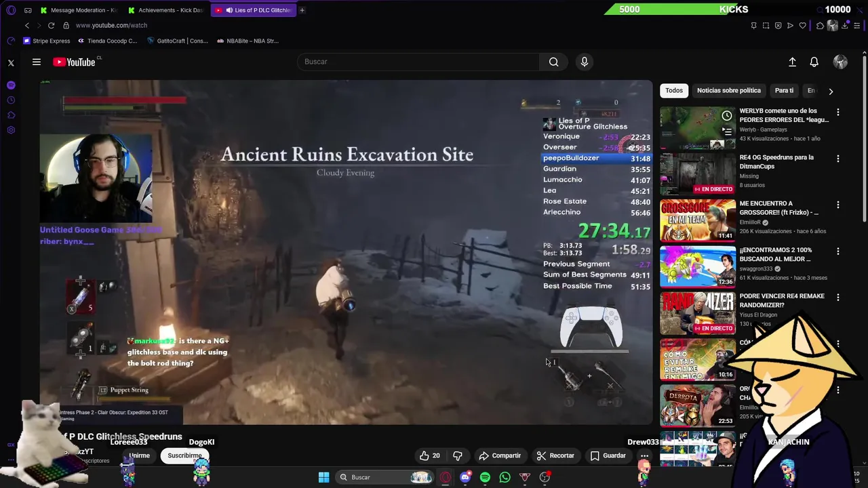Image resolution: width=868 pixels, height=488 pixels.
Task: Open the X (Twitter) sidebar icon
Action: tap(11, 62)
